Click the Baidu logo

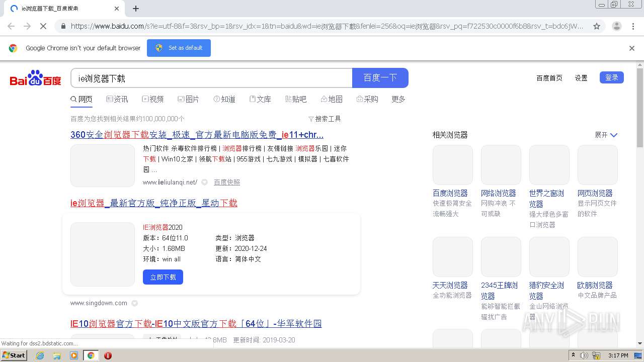coord(35,78)
